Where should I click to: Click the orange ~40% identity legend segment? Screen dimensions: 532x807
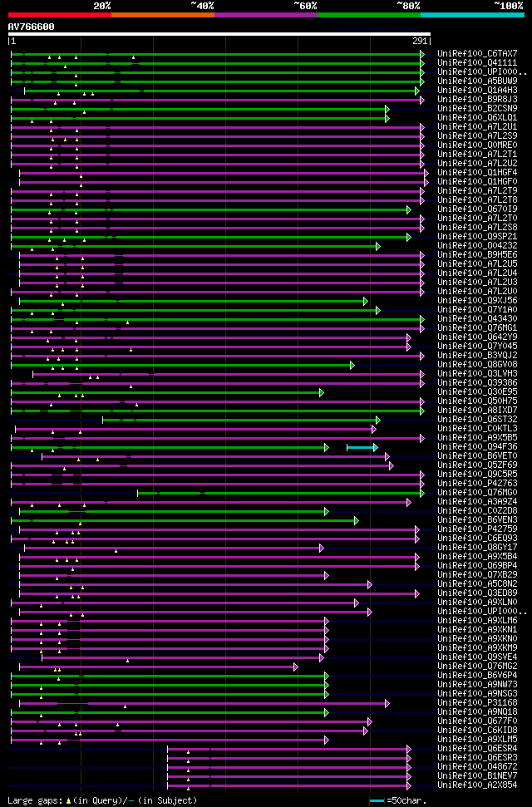point(163,15)
